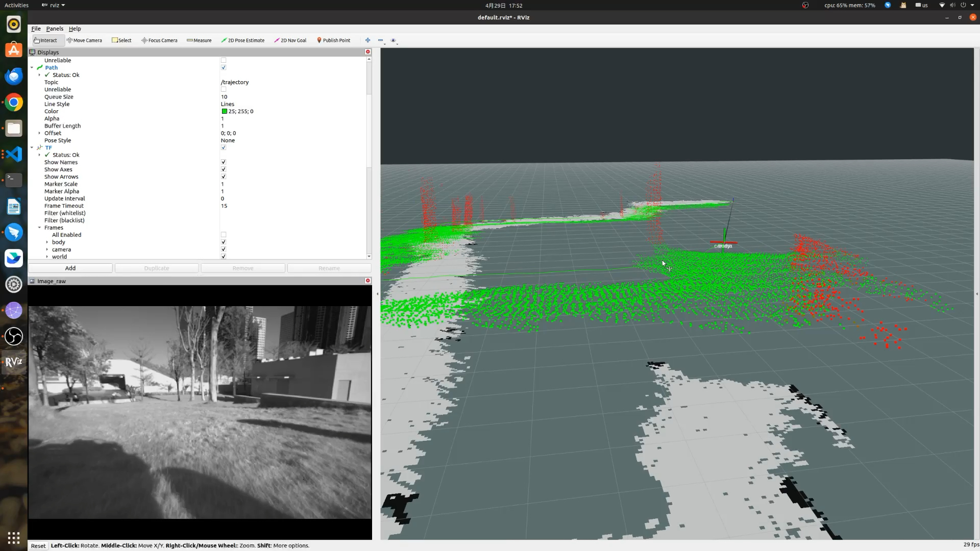The height and width of the screenshot is (551, 980).
Task: Click the Remove button in Displays
Action: (x=243, y=268)
